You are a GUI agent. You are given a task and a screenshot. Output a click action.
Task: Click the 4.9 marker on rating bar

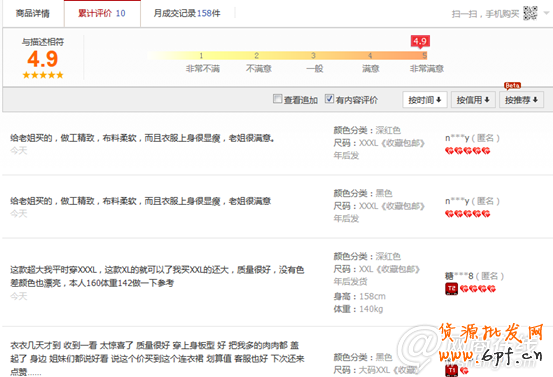coord(420,42)
